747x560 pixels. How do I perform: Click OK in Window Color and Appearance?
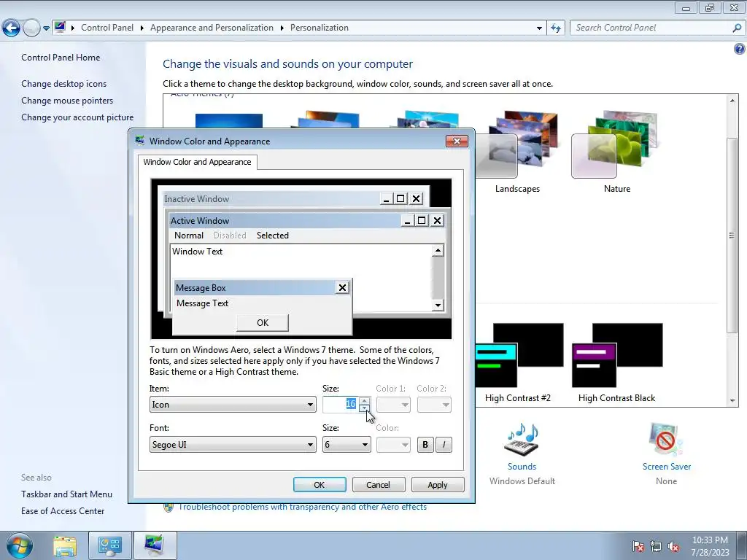[320, 485]
